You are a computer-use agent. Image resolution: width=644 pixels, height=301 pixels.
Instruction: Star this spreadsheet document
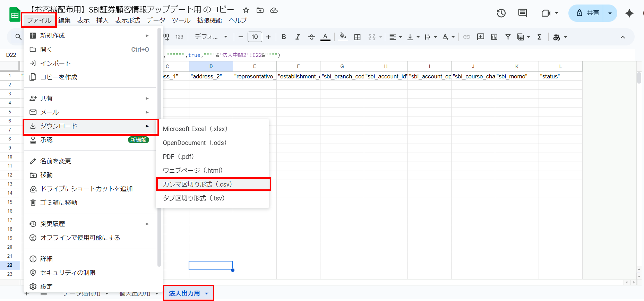pos(246,10)
